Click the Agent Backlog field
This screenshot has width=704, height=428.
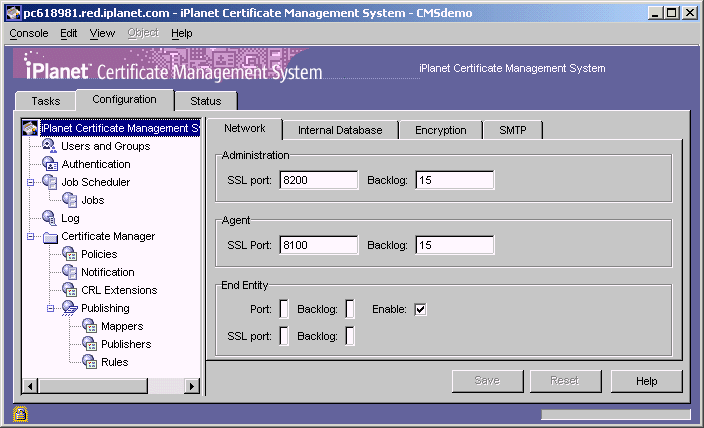tap(455, 245)
